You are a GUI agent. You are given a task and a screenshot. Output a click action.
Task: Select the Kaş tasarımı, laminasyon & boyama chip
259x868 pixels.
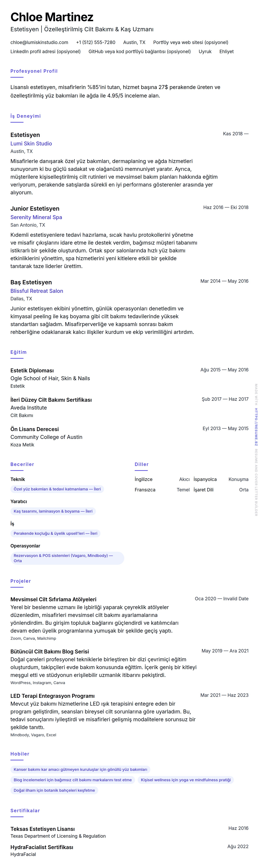[x=53, y=511]
